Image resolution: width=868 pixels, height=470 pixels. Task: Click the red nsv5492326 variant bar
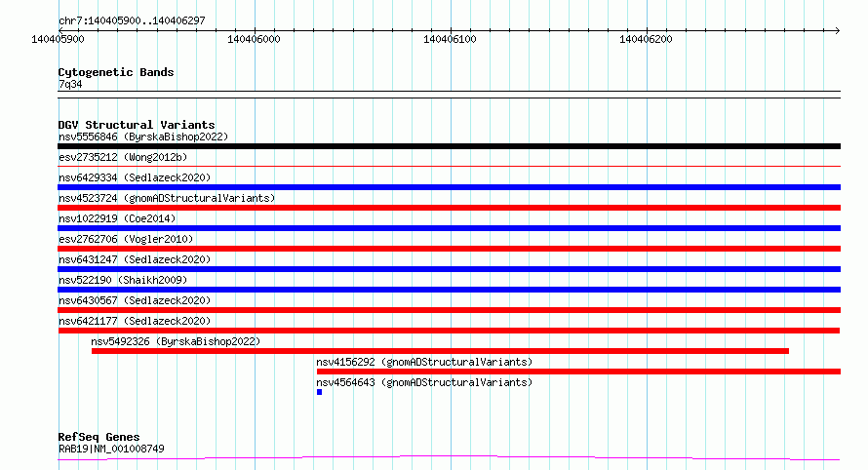pos(440,351)
